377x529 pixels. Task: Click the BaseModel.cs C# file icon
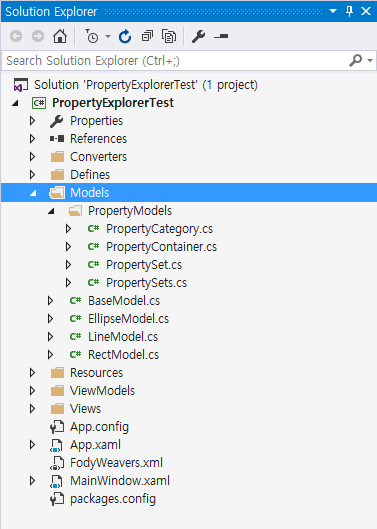point(75,300)
